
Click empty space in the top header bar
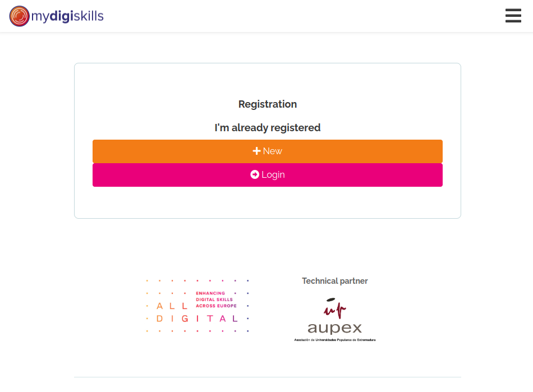[x=303, y=16]
